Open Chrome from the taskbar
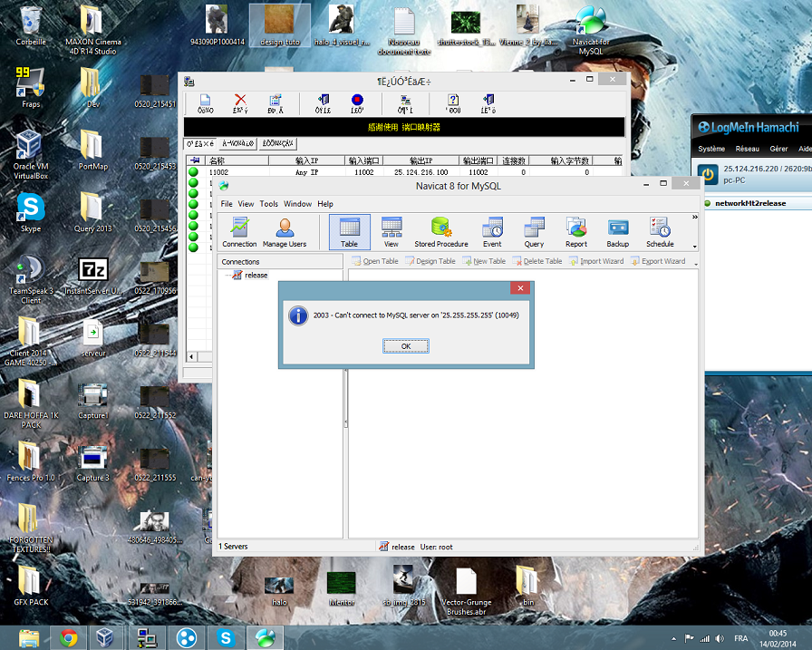Screen dimensions: 812x650 (x=69, y=637)
